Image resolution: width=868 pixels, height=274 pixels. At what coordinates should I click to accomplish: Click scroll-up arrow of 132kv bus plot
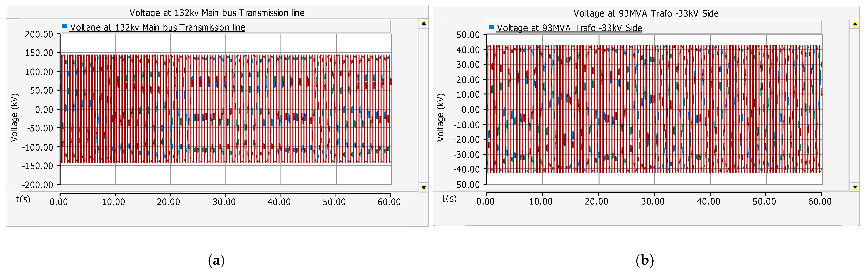(x=424, y=24)
